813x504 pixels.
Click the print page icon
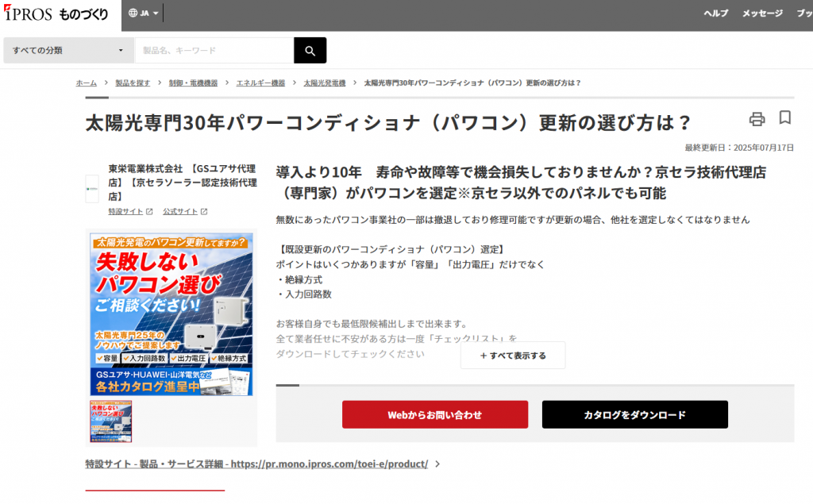(x=757, y=119)
